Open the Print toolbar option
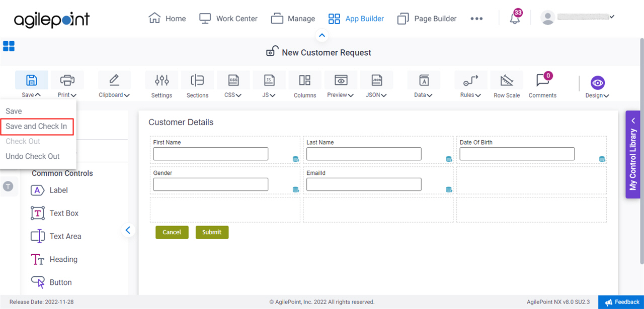644x309 pixels. (x=67, y=84)
